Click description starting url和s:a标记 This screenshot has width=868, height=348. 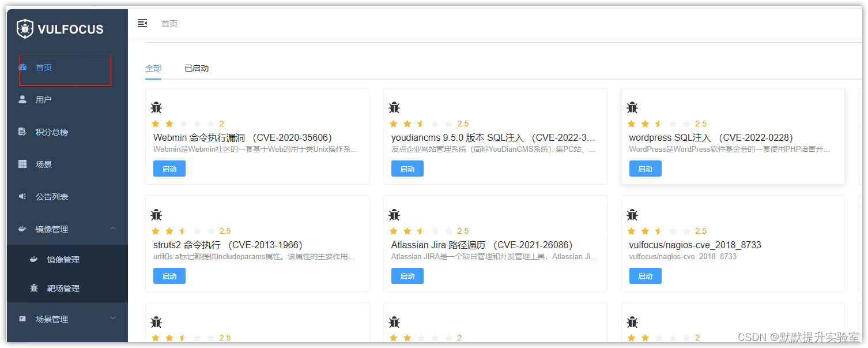(x=254, y=257)
